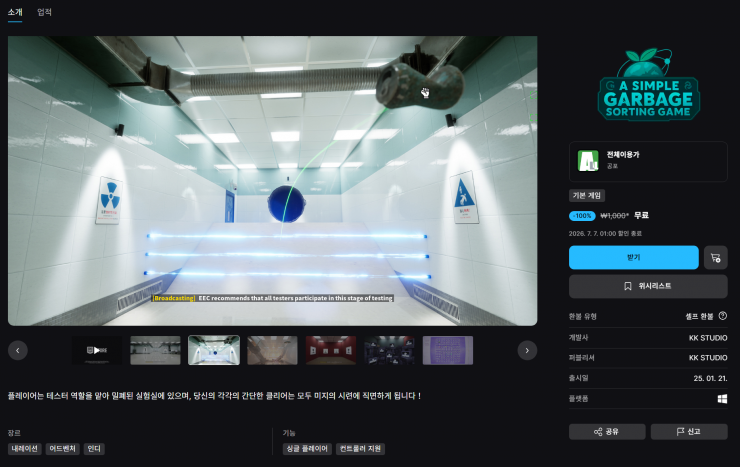The image size is (740, 467).
Task: Add game to 위시리스트
Action: pyautogui.click(x=648, y=286)
